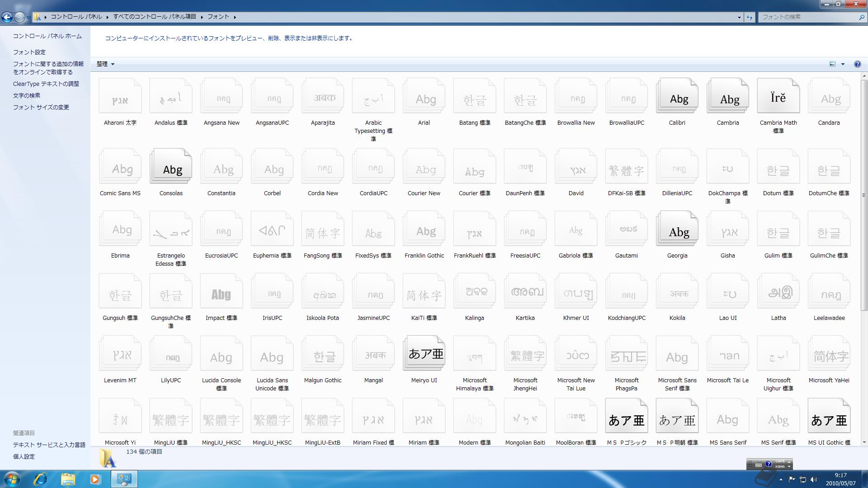Select the Comic Sans MS font icon
This screenshot has width=868, height=488.
[120, 166]
